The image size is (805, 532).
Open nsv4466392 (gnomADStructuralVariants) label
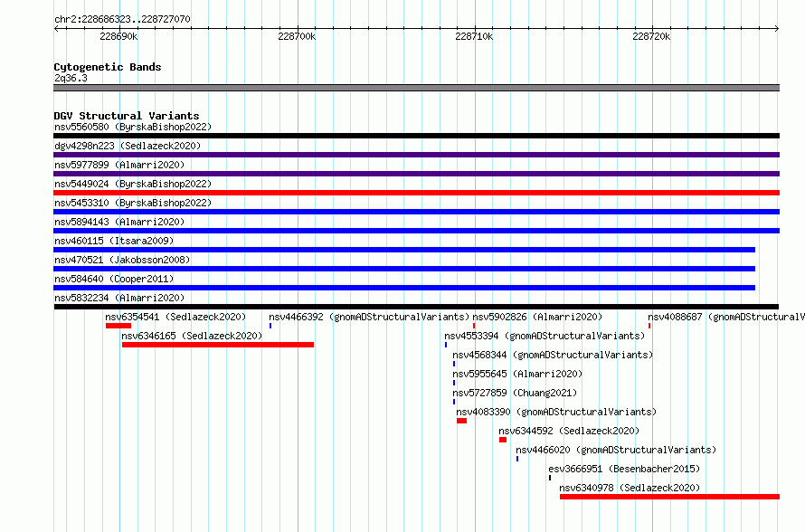pos(369,317)
